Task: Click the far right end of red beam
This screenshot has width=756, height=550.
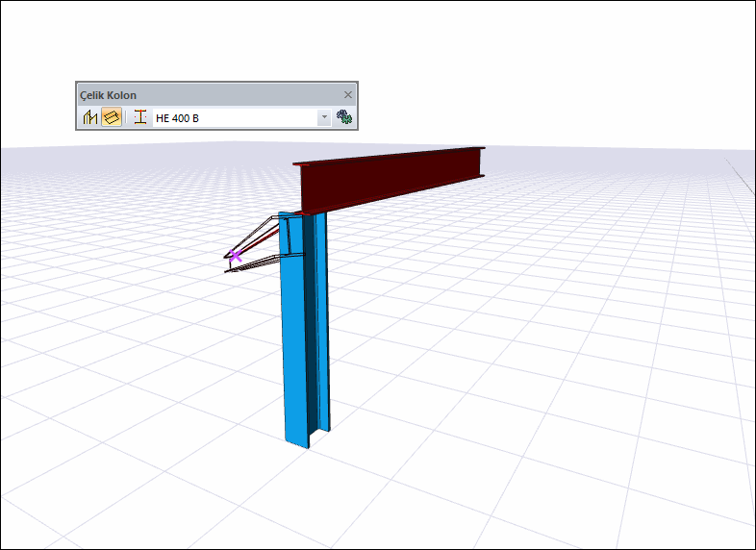Action: tap(479, 162)
